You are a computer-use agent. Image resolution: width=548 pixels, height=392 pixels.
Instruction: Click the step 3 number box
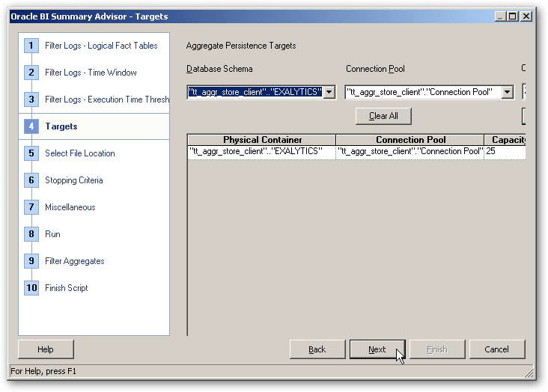pyautogui.click(x=31, y=99)
